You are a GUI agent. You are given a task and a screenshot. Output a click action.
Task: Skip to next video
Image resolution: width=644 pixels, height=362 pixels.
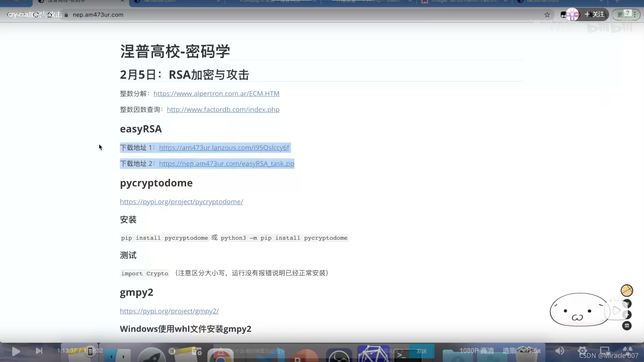(39, 351)
